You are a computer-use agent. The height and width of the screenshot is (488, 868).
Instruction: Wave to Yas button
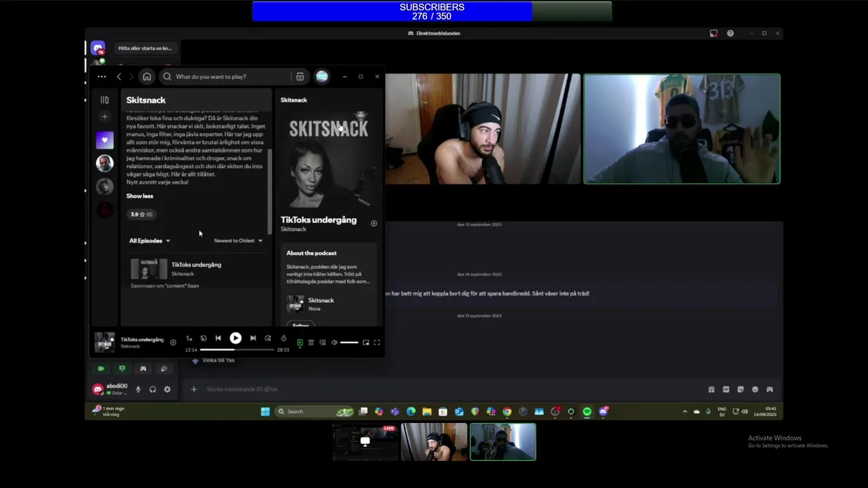[x=213, y=361]
